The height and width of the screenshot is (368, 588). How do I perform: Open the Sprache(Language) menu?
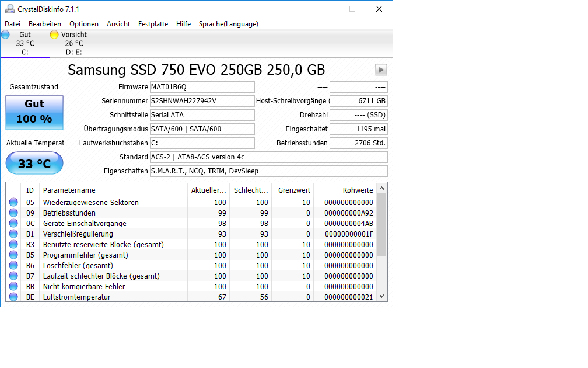pyautogui.click(x=229, y=24)
